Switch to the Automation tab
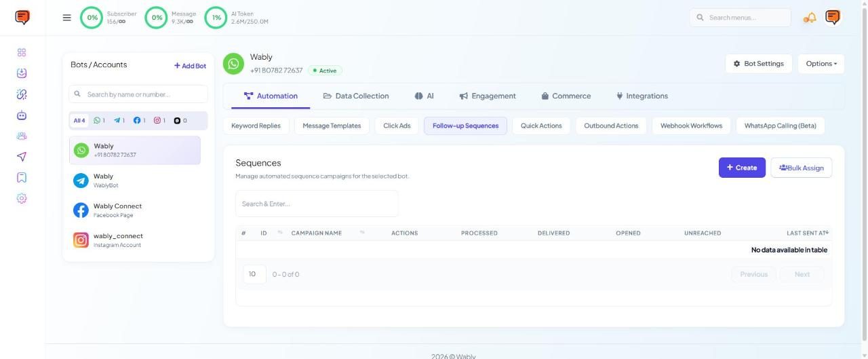Screen dimensions: 868x359 pos(271,96)
